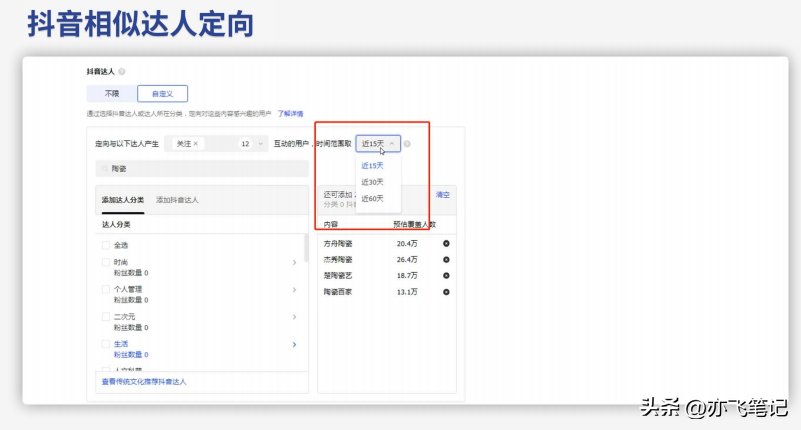
Task: Click the category list scrollbar
Action: tap(307, 248)
